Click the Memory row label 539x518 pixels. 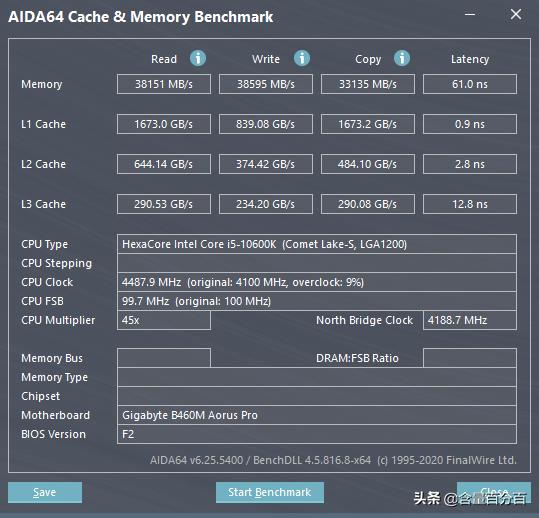[42, 84]
